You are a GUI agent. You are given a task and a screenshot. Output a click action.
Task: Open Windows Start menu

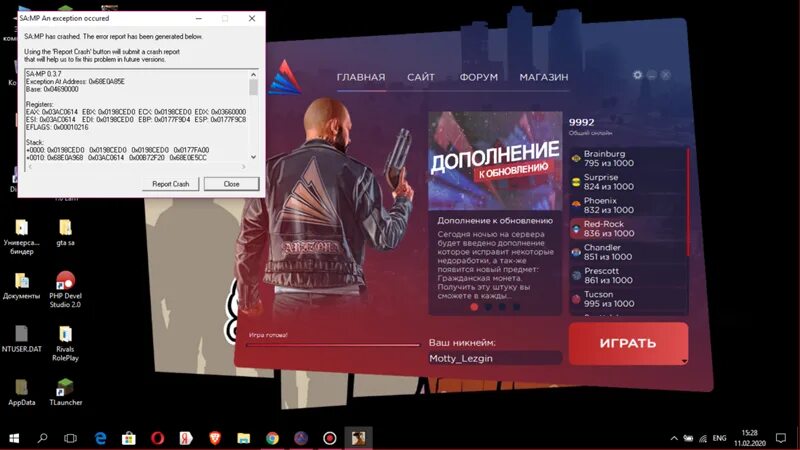coord(14,438)
